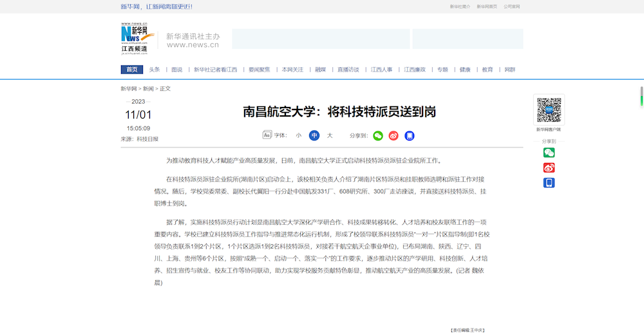Image resolution: width=644 pixels, height=335 pixels.
Task: Click Weibo icon in right sidebar
Action: 549,167
